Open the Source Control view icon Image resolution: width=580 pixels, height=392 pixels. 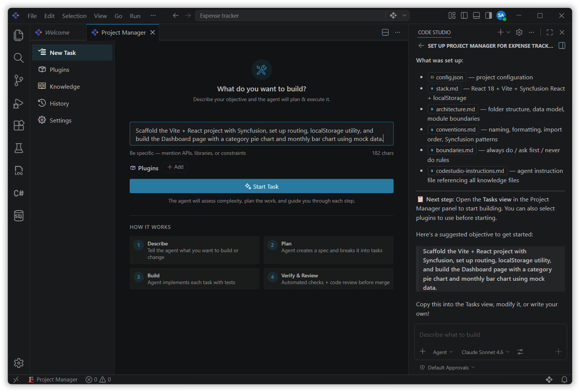click(18, 80)
